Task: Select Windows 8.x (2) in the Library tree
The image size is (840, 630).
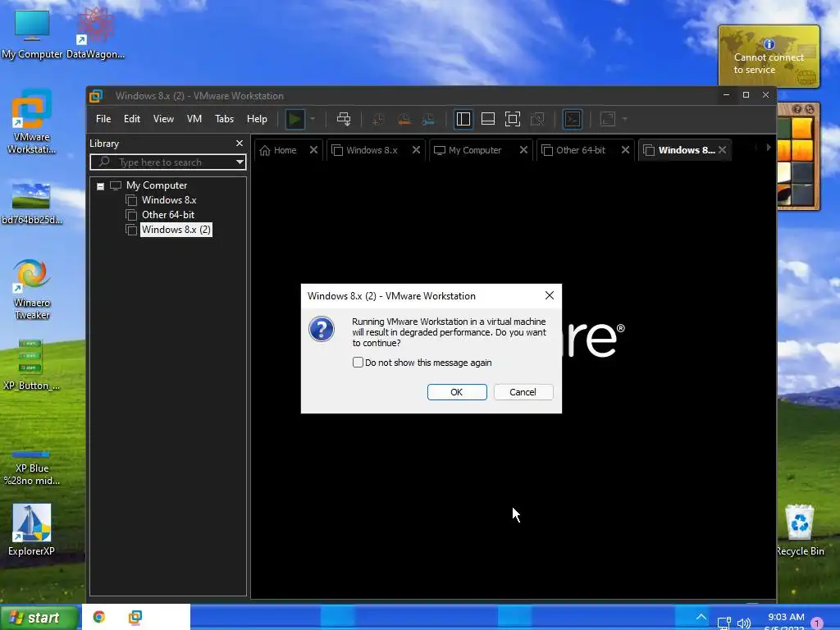Action: [176, 230]
